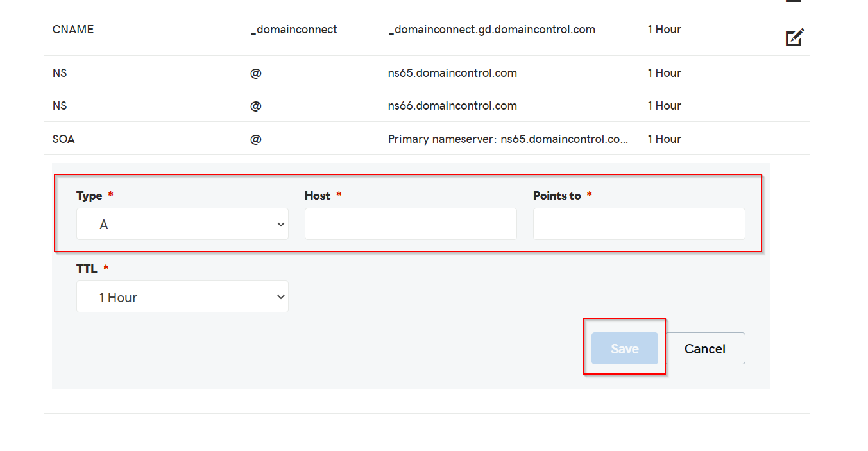Click the _domainconnect.gd.domaincontrol.com value
The width and height of the screenshot is (868, 451).
tap(492, 30)
